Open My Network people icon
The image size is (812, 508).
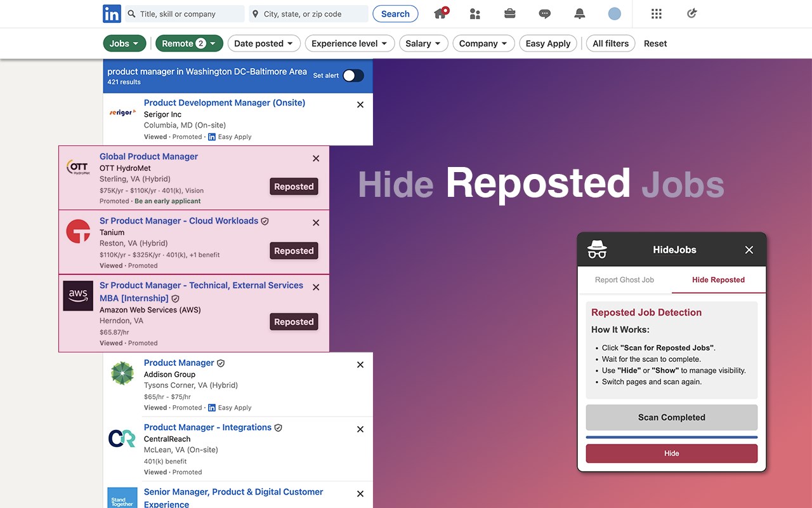tap(475, 14)
